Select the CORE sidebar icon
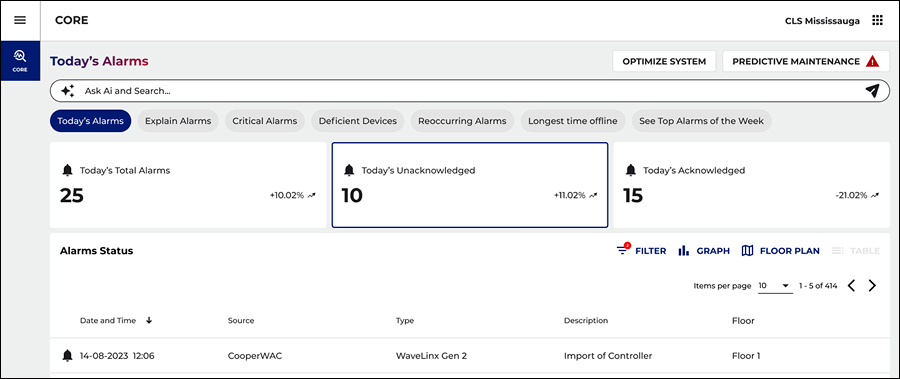Viewport: 900px width, 379px height. pos(20,60)
